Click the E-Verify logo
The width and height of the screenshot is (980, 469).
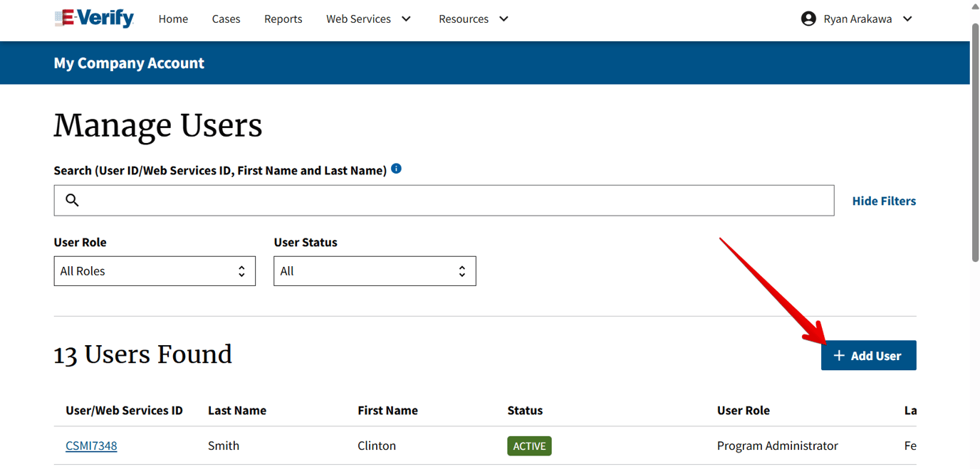93,19
